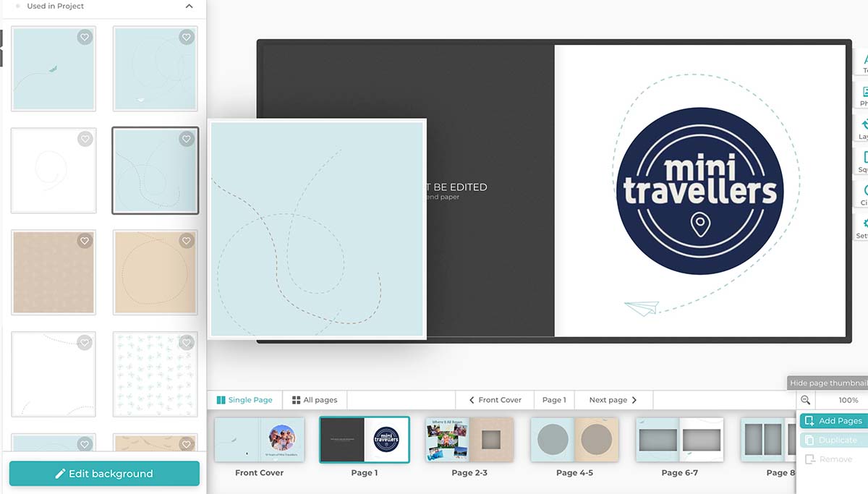Open the Front Cover page thumbnail

(260, 439)
